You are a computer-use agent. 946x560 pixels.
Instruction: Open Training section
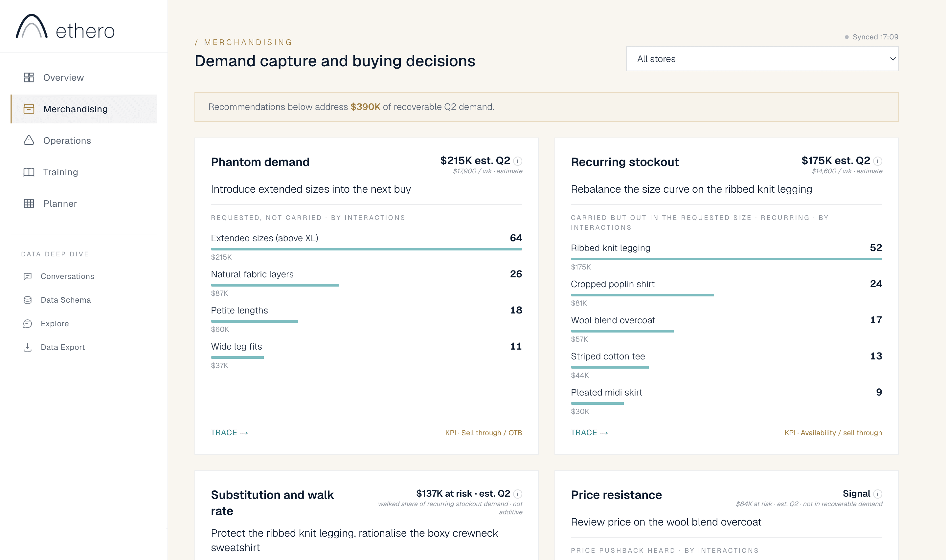[84, 172]
